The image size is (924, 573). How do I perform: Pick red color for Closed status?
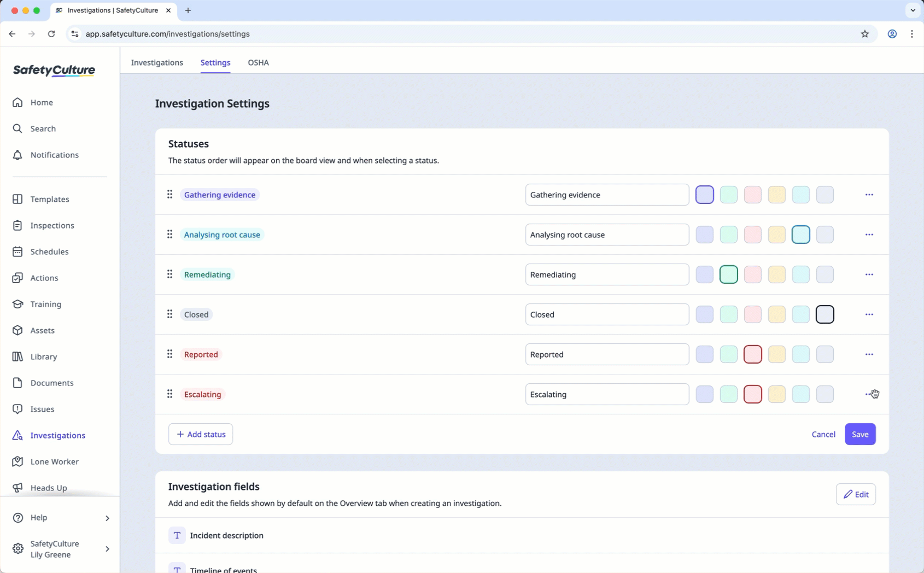coord(753,314)
